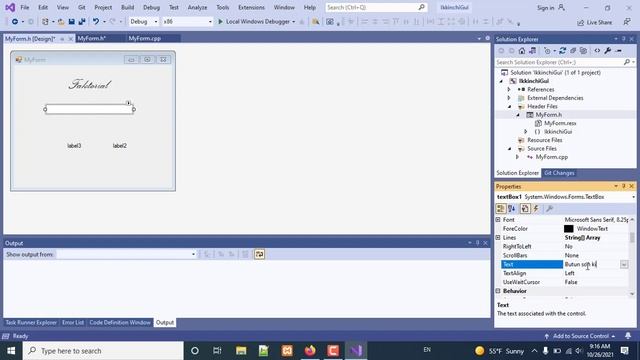Click the Navigate Backward icon
The width and height of the screenshot is (640, 360).
pos(15,22)
